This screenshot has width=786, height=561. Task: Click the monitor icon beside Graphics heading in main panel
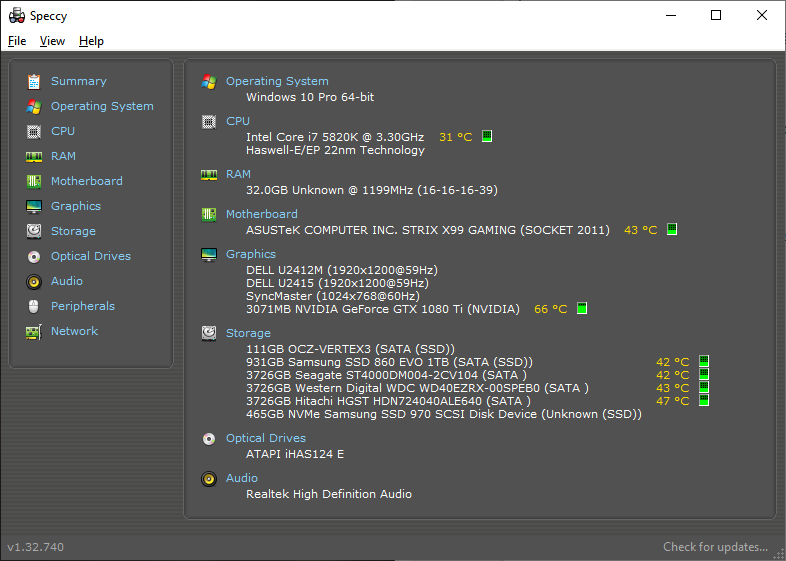coord(209,255)
